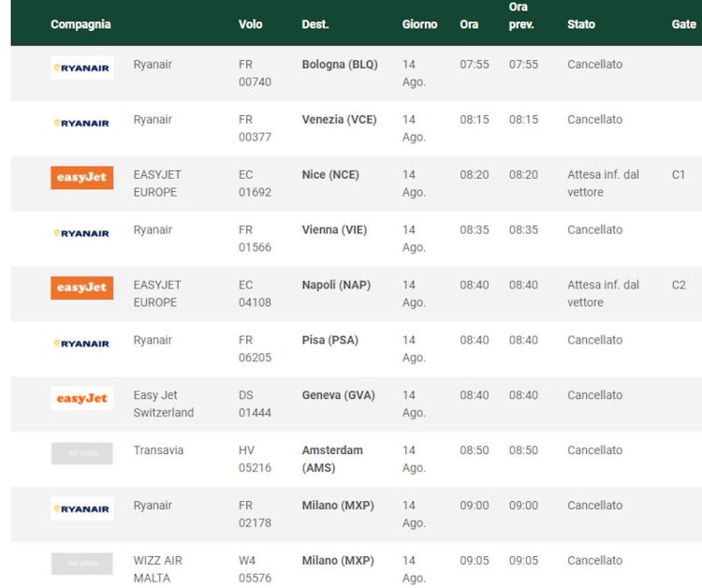This screenshot has width=702, height=588.
Task: Click the Ryanair logo beside the Vienna flight
Action: point(82,233)
